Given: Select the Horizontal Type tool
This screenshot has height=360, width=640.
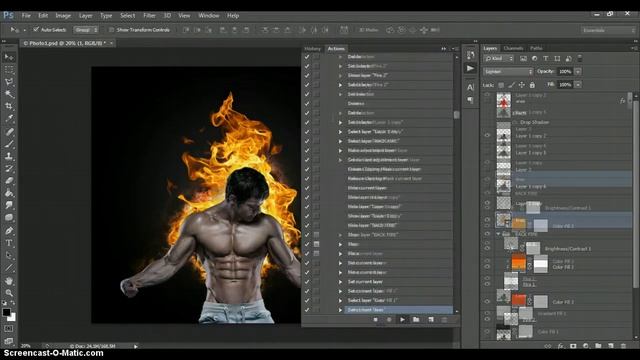Looking at the screenshot, I should [9, 243].
